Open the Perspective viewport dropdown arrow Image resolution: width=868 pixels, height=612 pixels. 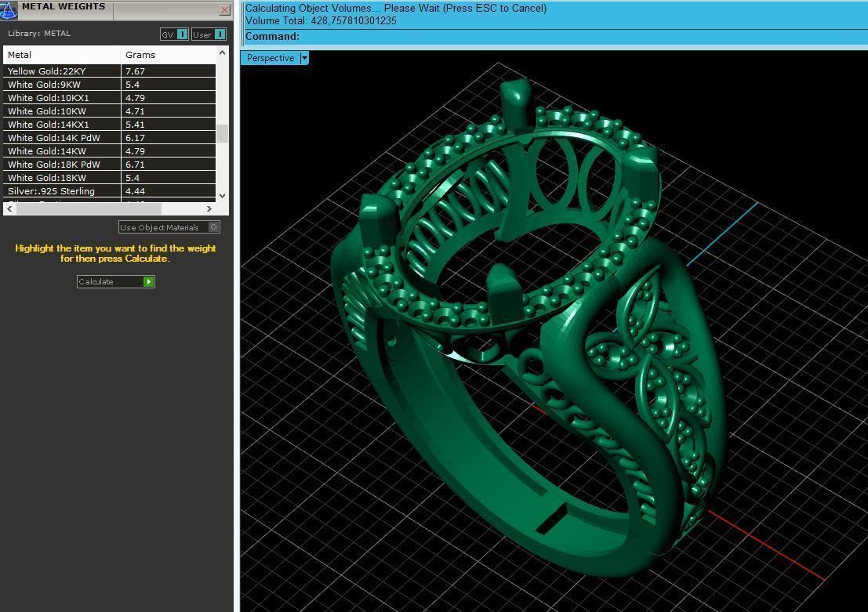304,57
